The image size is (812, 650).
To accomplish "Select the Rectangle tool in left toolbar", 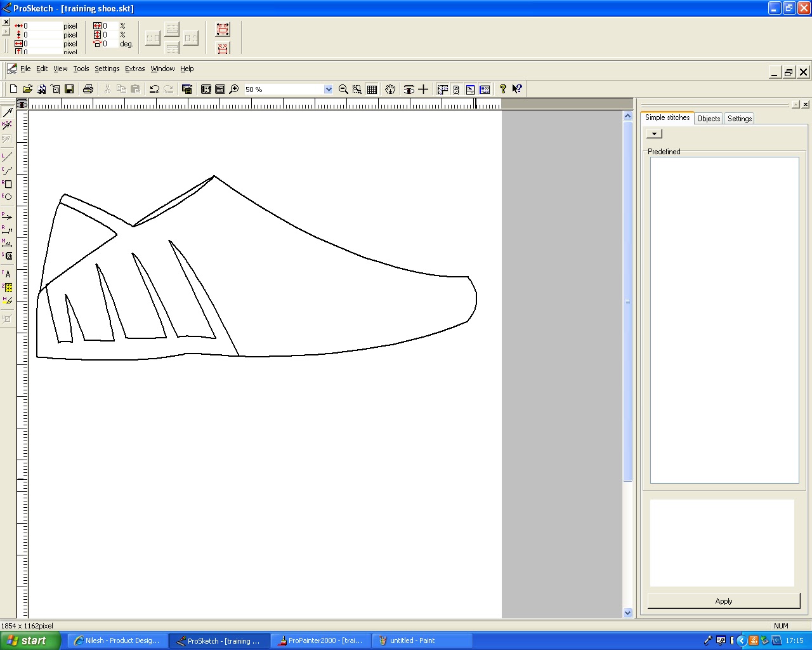I will (7, 183).
